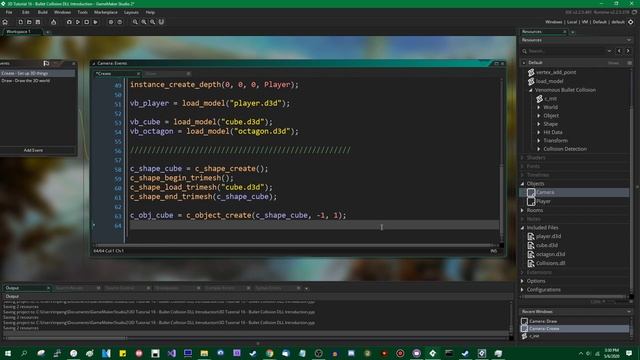This screenshot has width=640, height=360.
Task: Zoom out with the magnifier icon
Action: pyautogui.click(x=135, y=22)
